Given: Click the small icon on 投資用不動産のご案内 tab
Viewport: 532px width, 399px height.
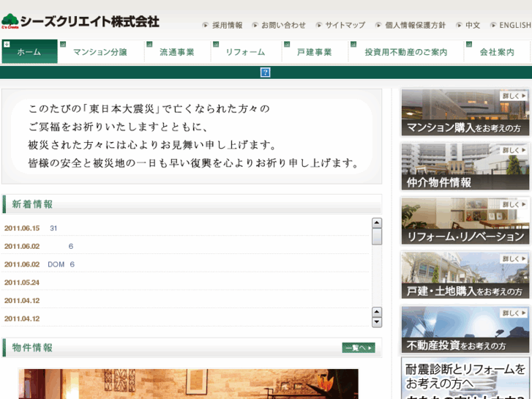Looking at the screenshot, I should coord(353,44).
